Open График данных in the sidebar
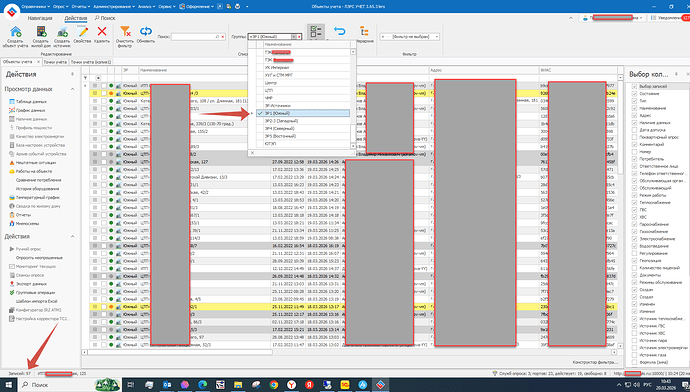Screen dimensions: 690x392 pyautogui.click(x=31, y=110)
